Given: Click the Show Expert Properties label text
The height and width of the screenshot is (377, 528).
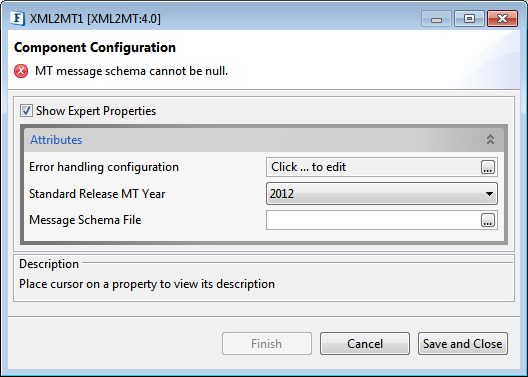Looking at the screenshot, I should pos(96,111).
